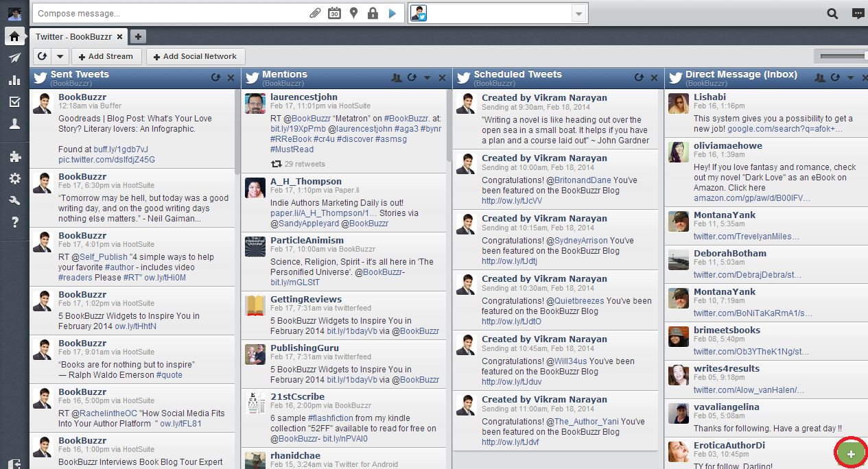Screen dimensions: 868x469
Task: Add location with the map pin icon
Action: click(x=353, y=13)
